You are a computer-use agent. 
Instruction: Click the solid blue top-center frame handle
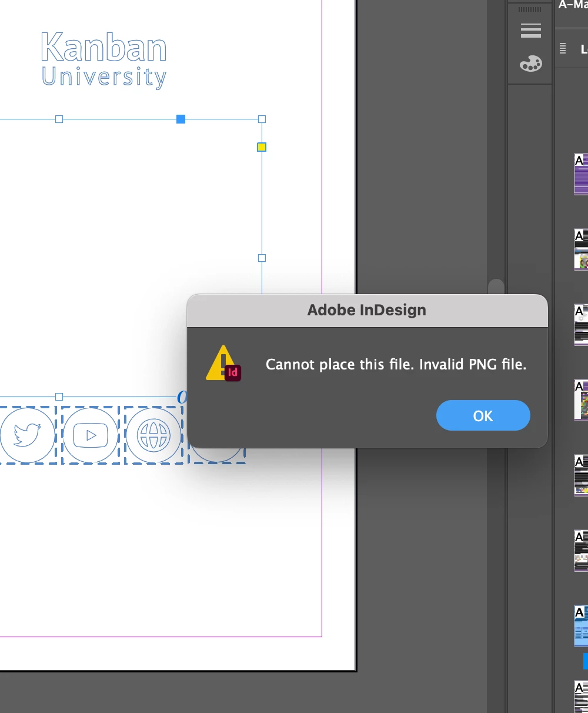(x=181, y=119)
